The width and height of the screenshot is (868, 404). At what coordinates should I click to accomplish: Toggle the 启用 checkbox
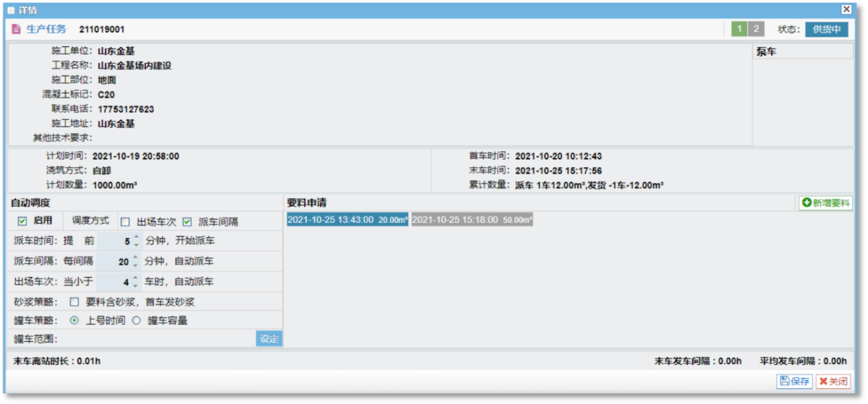22,221
